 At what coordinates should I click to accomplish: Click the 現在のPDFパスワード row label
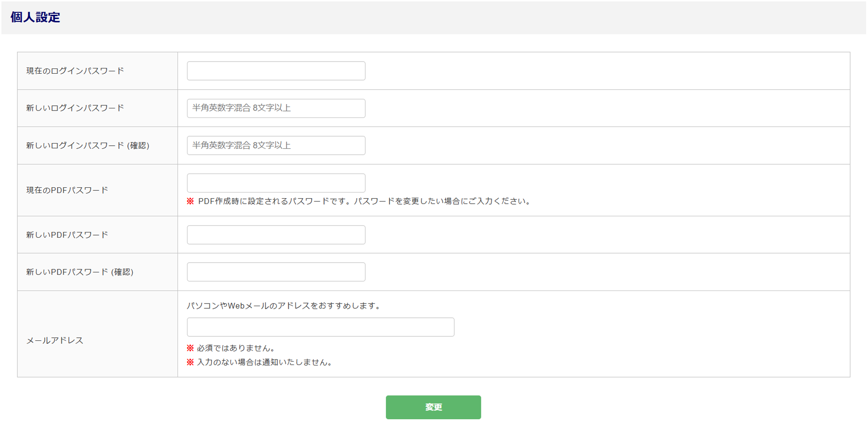pyautogui.click(x=67, y=190)
